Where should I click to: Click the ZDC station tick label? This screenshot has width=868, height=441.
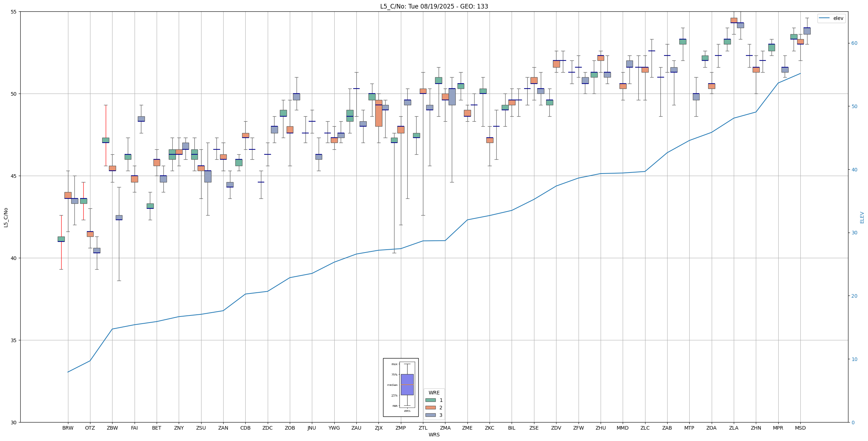coord(267,428)
